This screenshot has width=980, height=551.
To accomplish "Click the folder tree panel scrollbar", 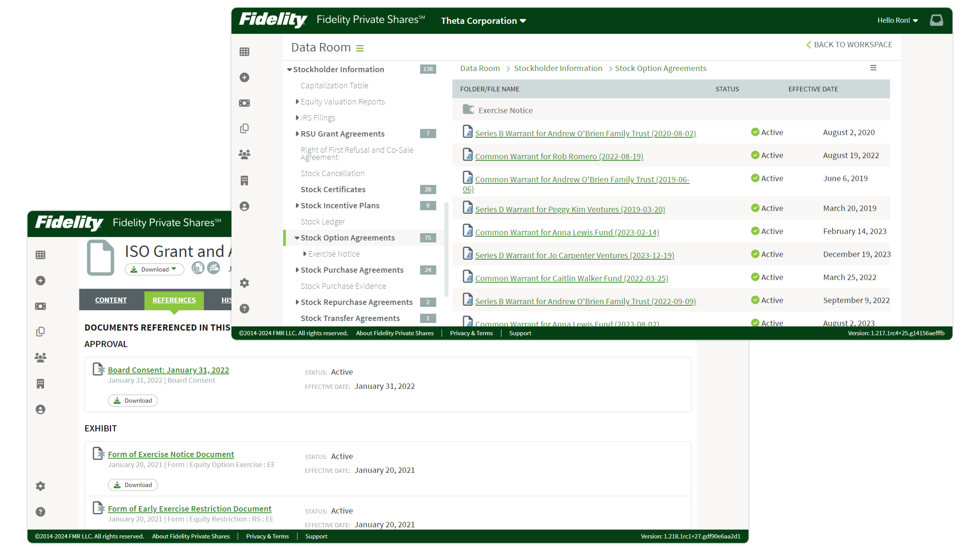I will (x=446, y=249).
